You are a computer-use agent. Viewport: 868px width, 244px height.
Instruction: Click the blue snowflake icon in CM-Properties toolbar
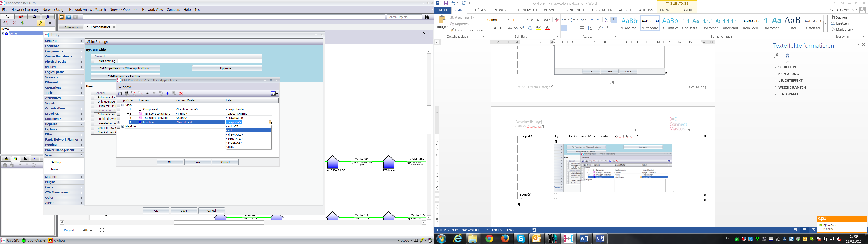pos(167,93)
